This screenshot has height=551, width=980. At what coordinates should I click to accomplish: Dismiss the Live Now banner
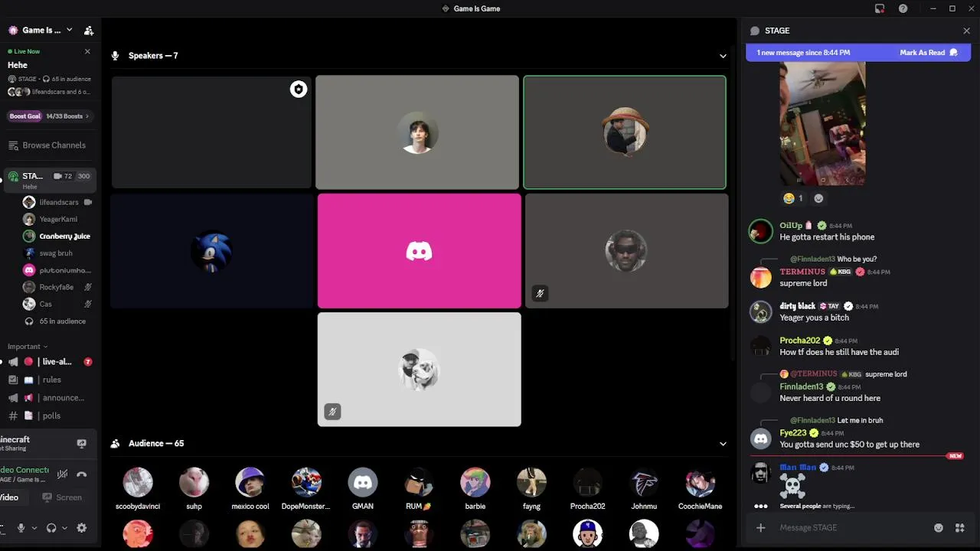coord(87,51)
